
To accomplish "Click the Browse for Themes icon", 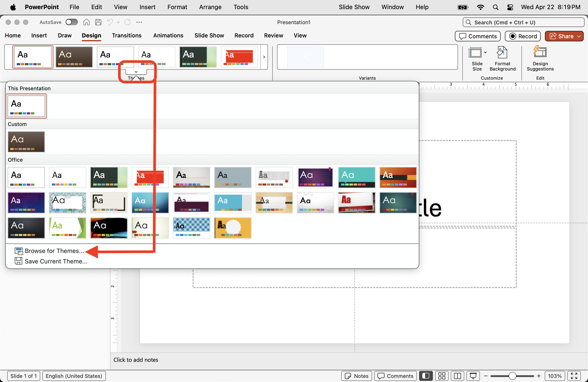I will pos(19,251).
